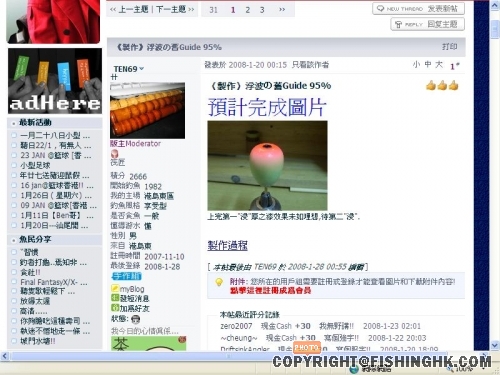Show only this author's posts

tap(310, 65)
